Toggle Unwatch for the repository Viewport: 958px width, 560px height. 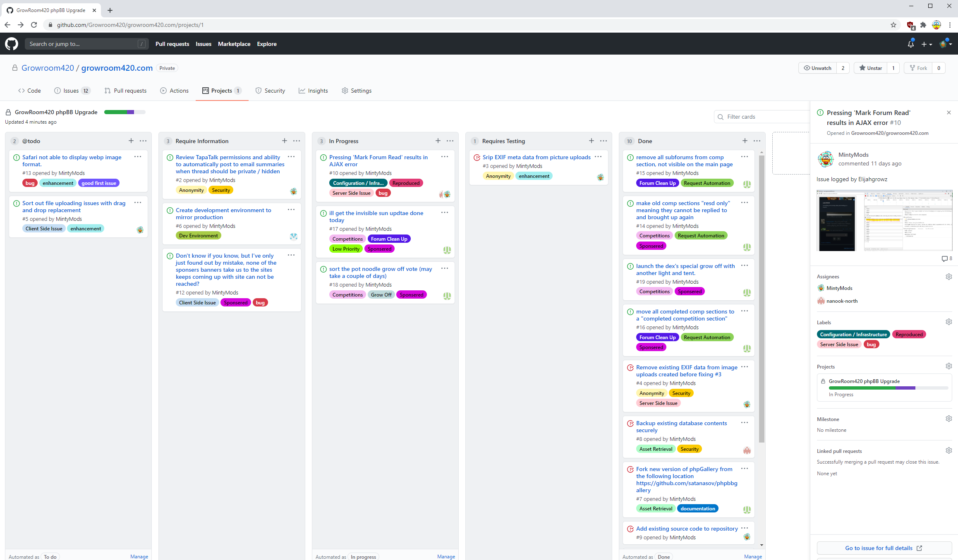817,68
